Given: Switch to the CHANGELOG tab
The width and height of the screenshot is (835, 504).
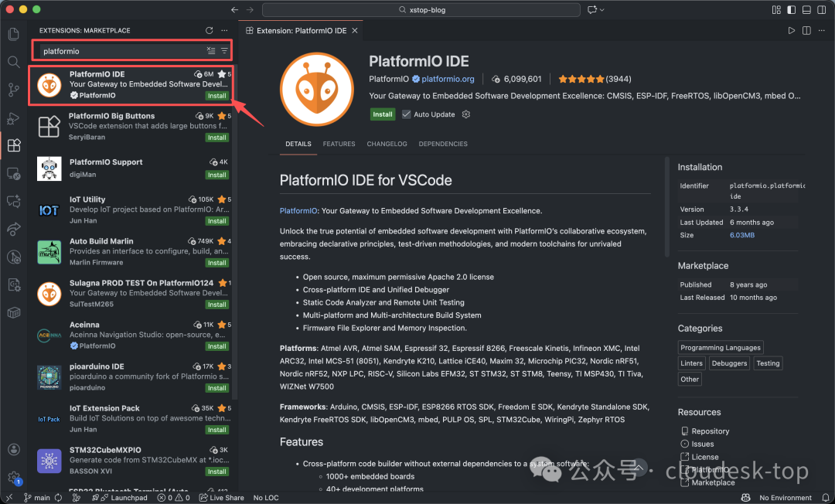Looking at the screenshot, I should click(387, 145).
